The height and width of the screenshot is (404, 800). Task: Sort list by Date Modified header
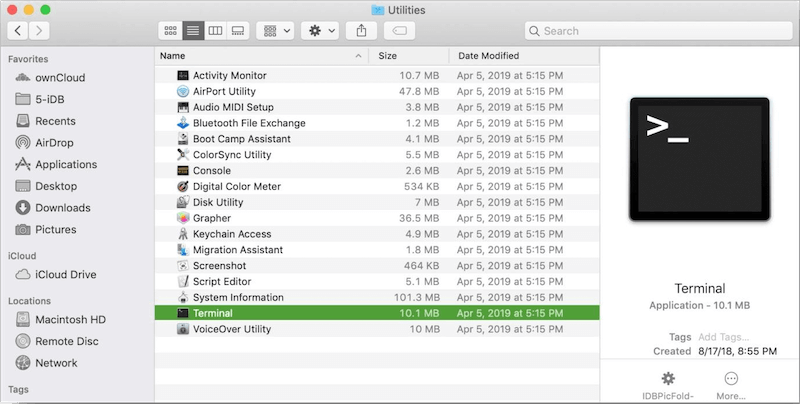(520, 56)
